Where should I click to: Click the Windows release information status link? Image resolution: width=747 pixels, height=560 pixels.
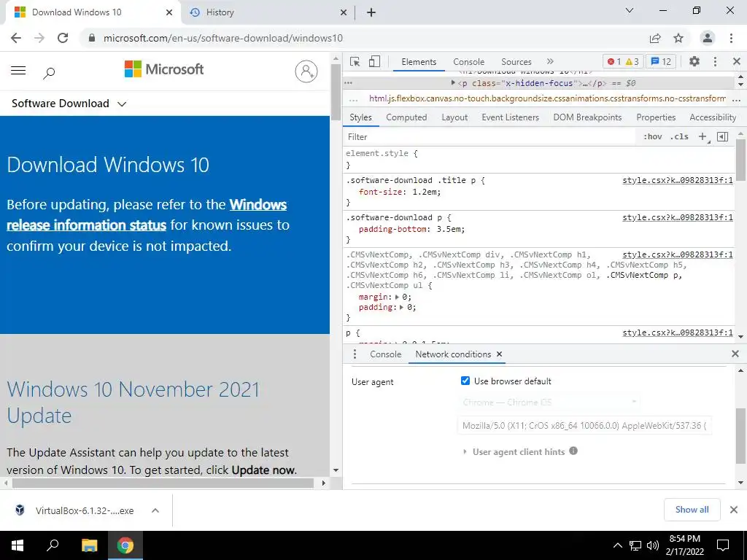[x=147, y=215]
